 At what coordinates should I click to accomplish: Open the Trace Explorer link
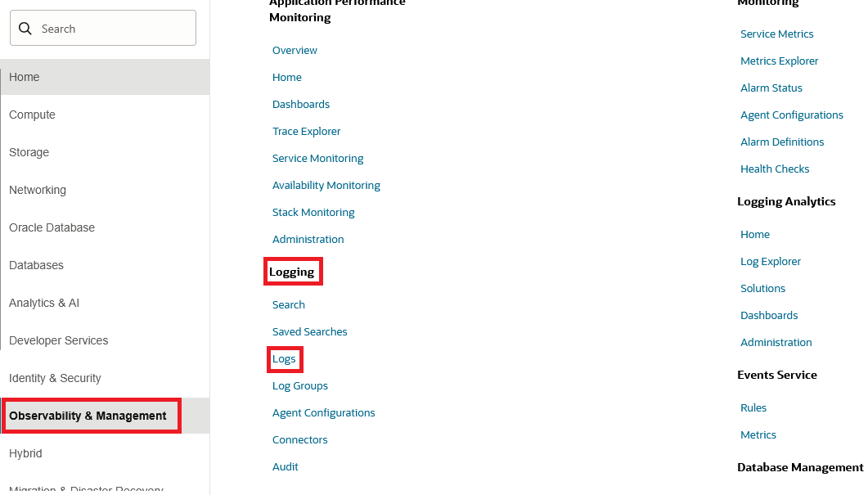pyautogui.click(x=307, y=132)
